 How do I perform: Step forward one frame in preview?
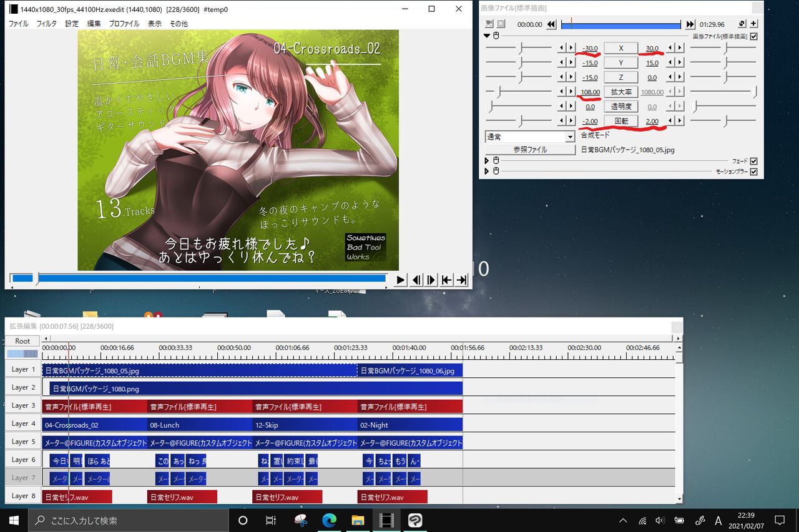point(431,280)
